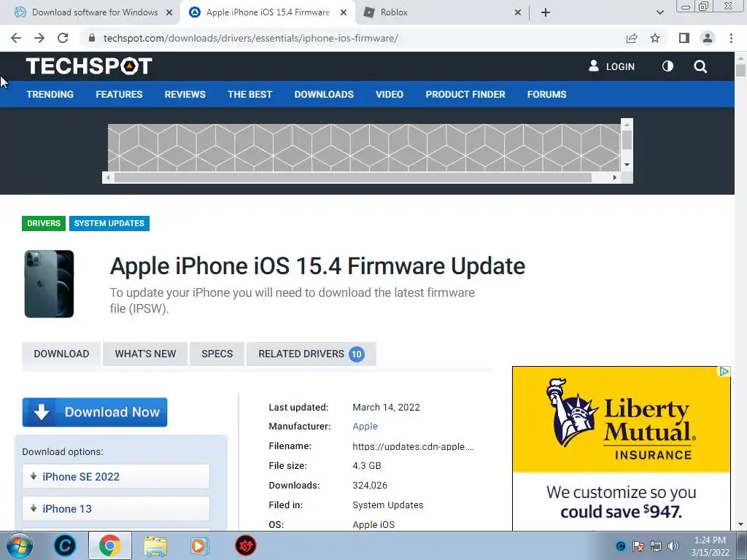The image size is (747, 560).
Task: Click the Apple manufacturer link
Action: click(365, 426)
